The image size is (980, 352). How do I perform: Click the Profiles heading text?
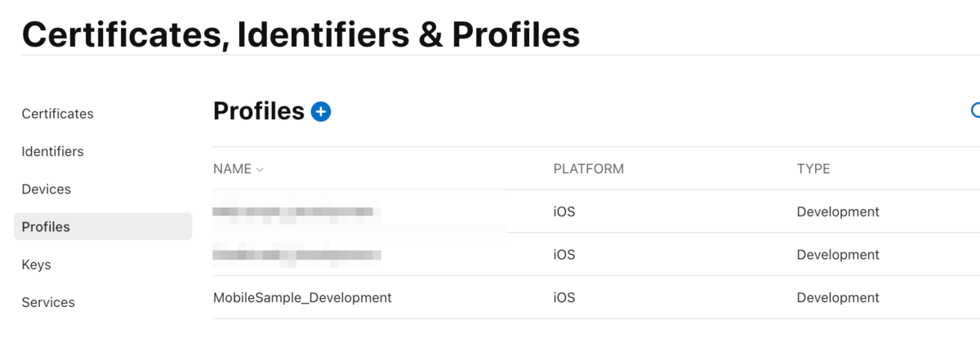coord(258,111)
